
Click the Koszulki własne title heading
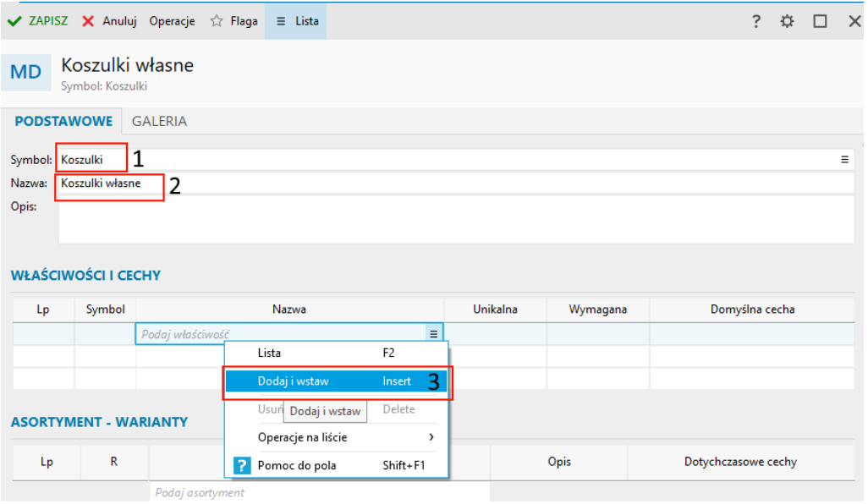[127, 65]
